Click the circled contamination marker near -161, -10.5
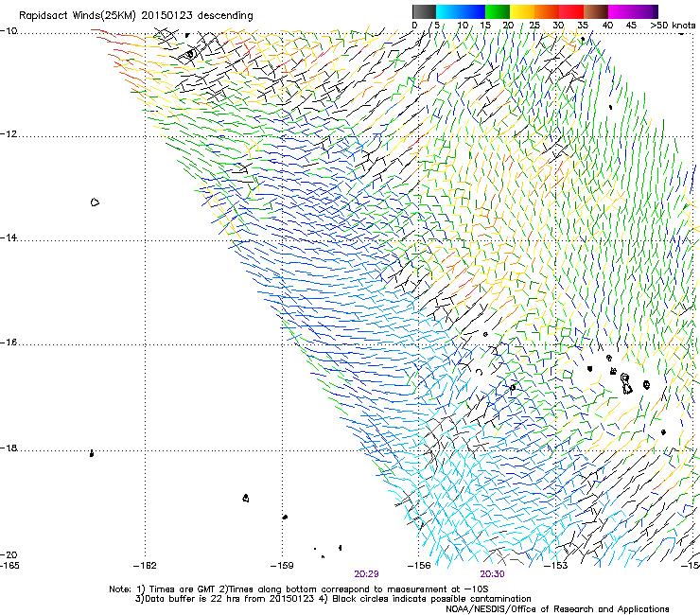This screenshot has height=615, width=700. (x=190, y=54)
